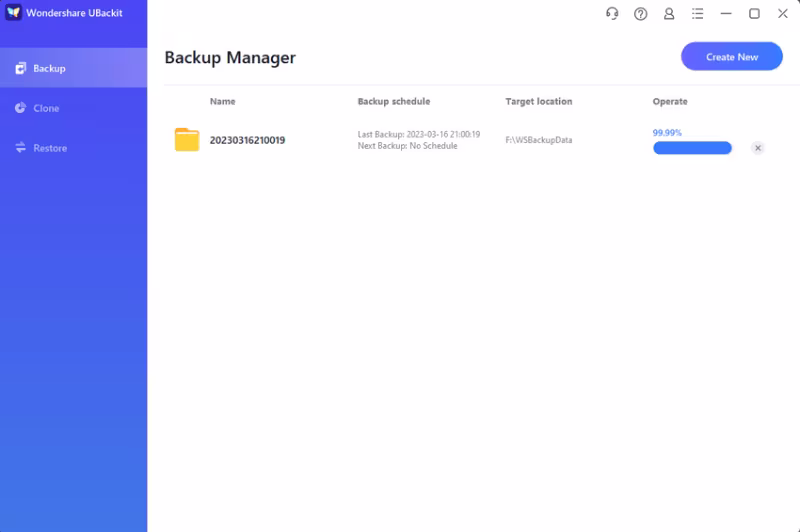Click the Restore sidebar icon

click(20, 148)
